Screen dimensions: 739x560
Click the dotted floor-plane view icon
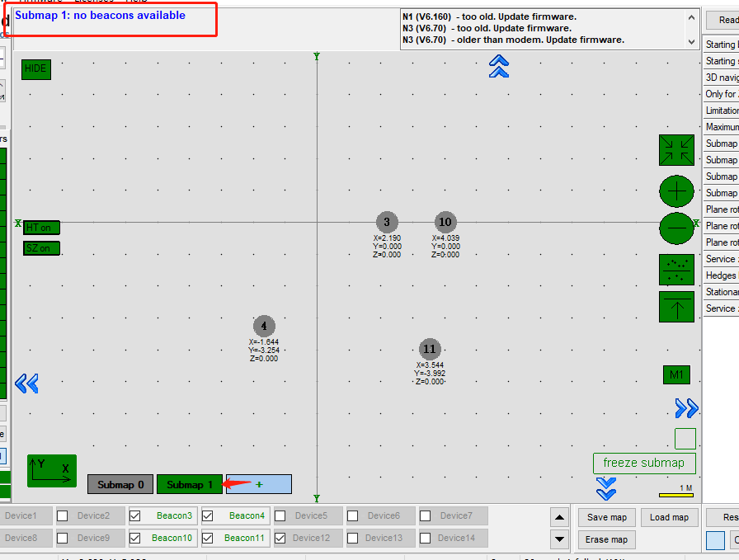(x=676, y=270)
